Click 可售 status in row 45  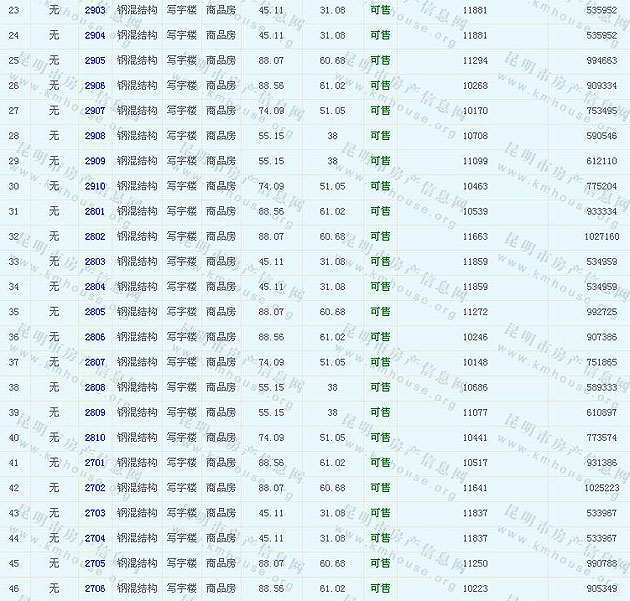tap(380, 563)
